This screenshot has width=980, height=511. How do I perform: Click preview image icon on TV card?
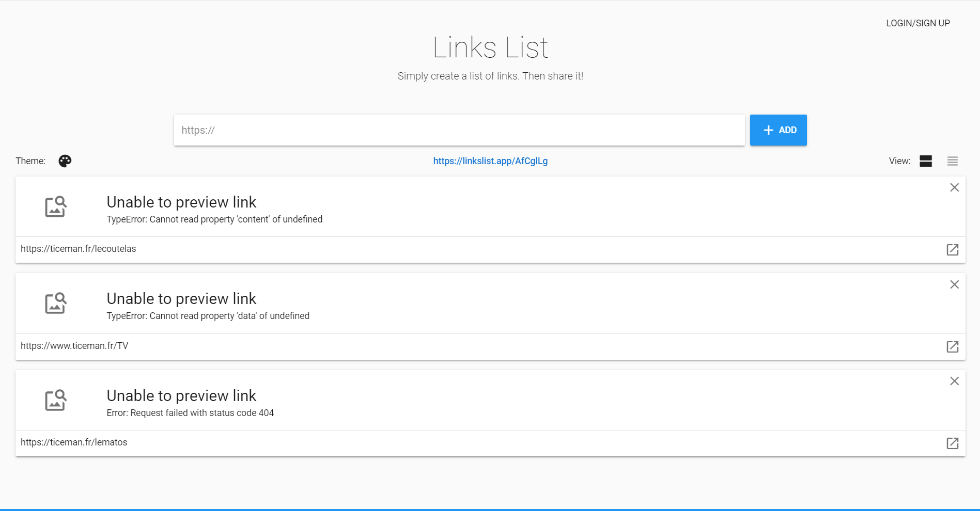point(56,303)
